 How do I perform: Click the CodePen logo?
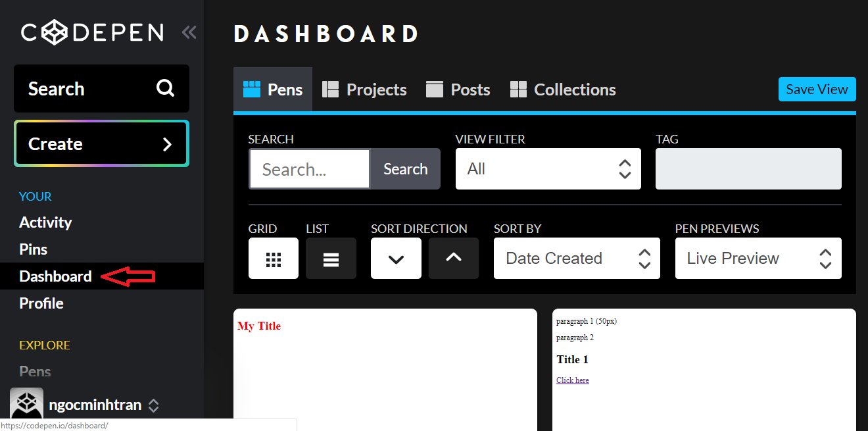click(x=92, y=32)
